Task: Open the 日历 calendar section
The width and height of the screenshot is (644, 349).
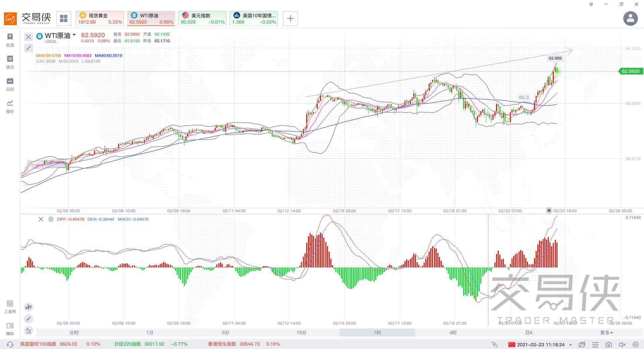Action: point(10,84)
